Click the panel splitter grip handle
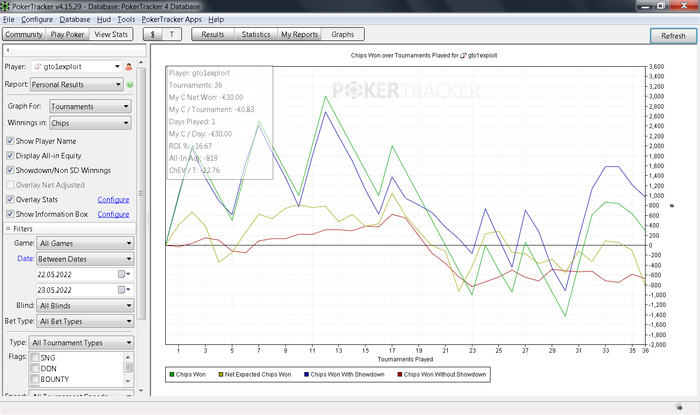The image size is (700, 415). click(148, 220)
